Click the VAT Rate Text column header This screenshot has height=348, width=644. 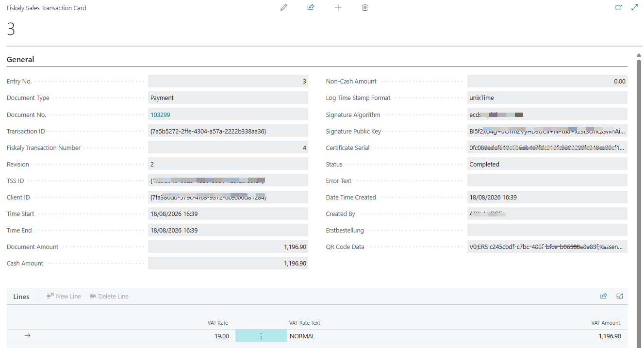point(305,323)
